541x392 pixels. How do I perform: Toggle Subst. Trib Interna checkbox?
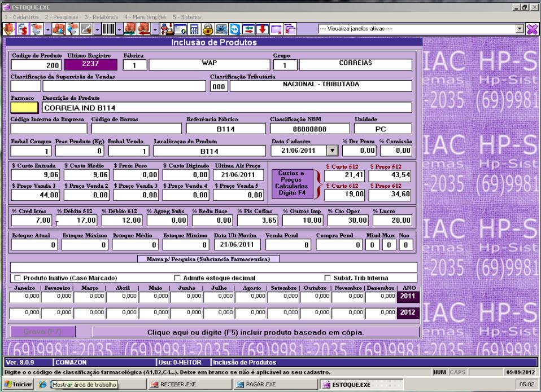328,278
